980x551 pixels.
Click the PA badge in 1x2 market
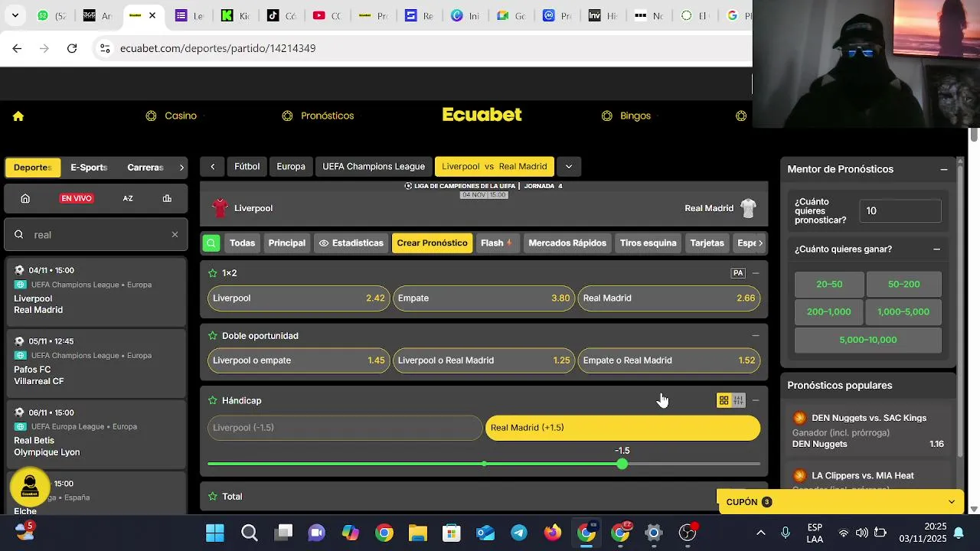tap(738, 273)
